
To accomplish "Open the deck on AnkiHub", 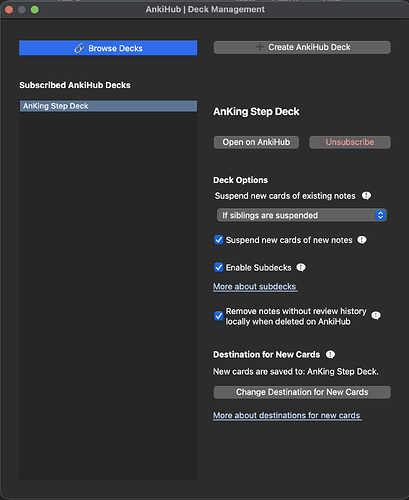I will pyautogui.click(x=256, y=142).
